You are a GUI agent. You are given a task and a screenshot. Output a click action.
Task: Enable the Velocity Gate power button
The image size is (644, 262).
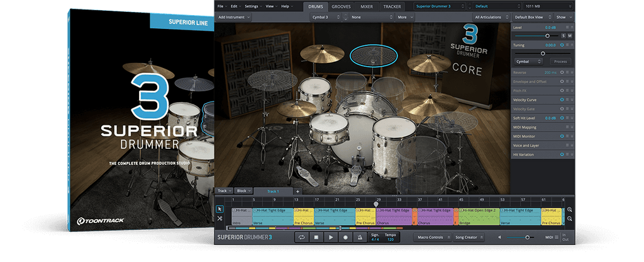pyautogui.click(x=562, y=108)
